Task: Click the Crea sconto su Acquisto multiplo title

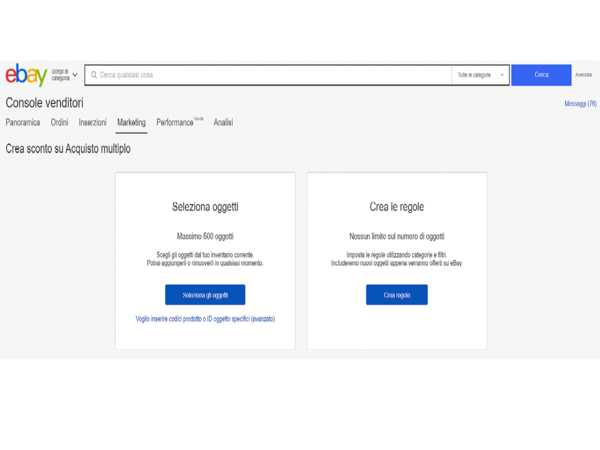Action: coord(68,149)
